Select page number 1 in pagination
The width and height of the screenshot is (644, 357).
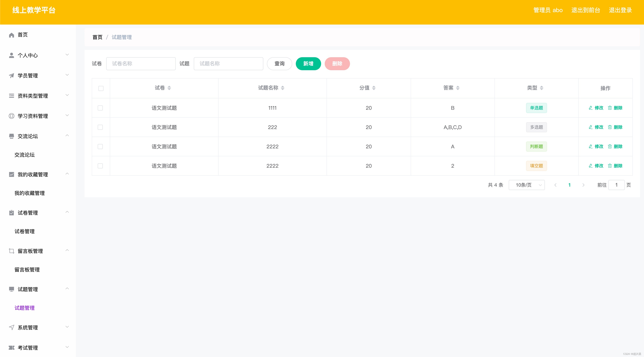click(x=569, y=185)
